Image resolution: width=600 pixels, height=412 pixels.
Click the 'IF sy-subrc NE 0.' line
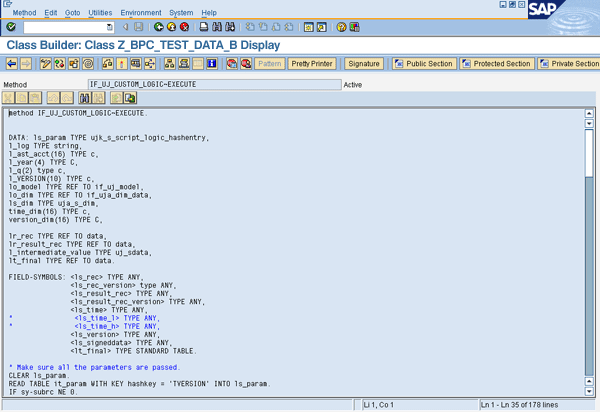(x=43, y=392)
